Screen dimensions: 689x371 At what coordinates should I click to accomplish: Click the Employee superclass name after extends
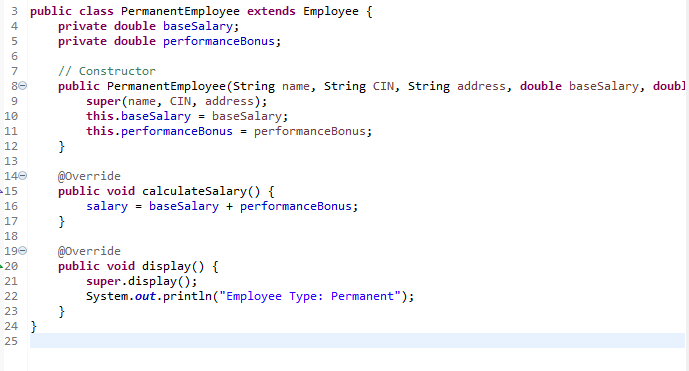(x=331, y=11)
